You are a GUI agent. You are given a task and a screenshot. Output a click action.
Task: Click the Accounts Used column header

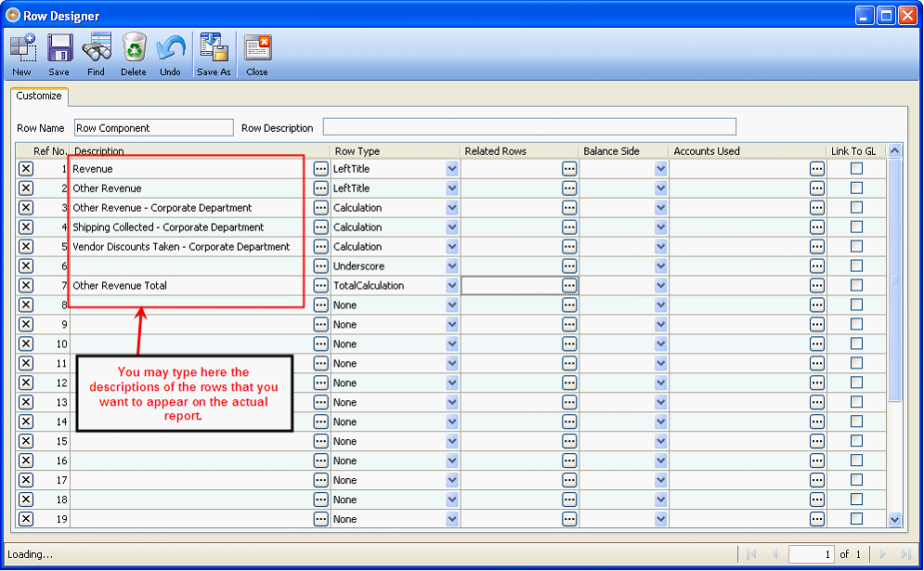tap(748, 150)
